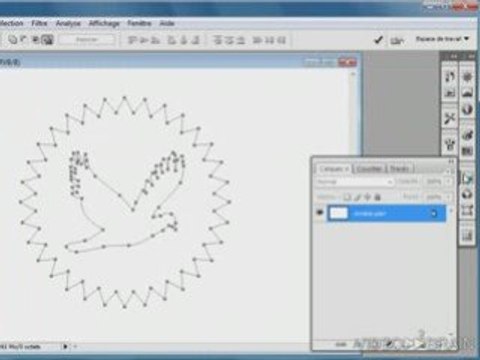Open the Filtre menu
Screen dimensions: 480x360
pos(39,23)
